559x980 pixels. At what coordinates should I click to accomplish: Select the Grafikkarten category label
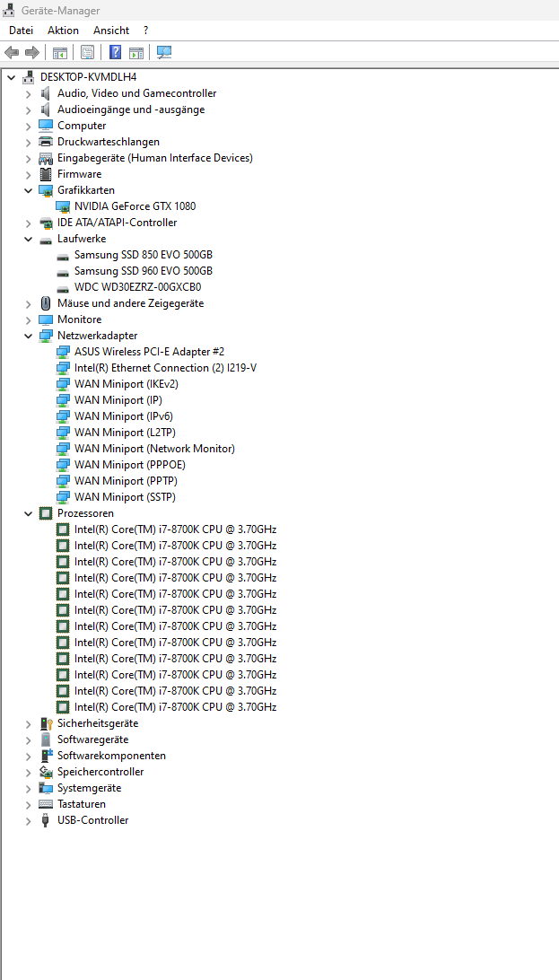coord(86,190)
